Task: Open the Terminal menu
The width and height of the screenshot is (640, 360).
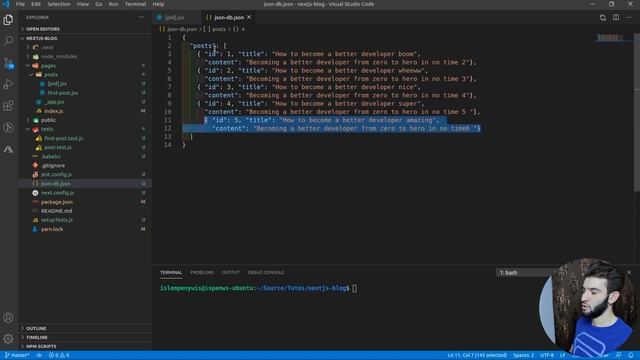Action: pos(136,4)
